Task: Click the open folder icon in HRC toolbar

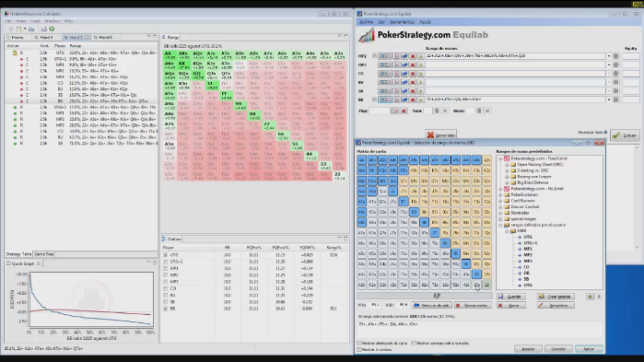Action: (31, 29)
